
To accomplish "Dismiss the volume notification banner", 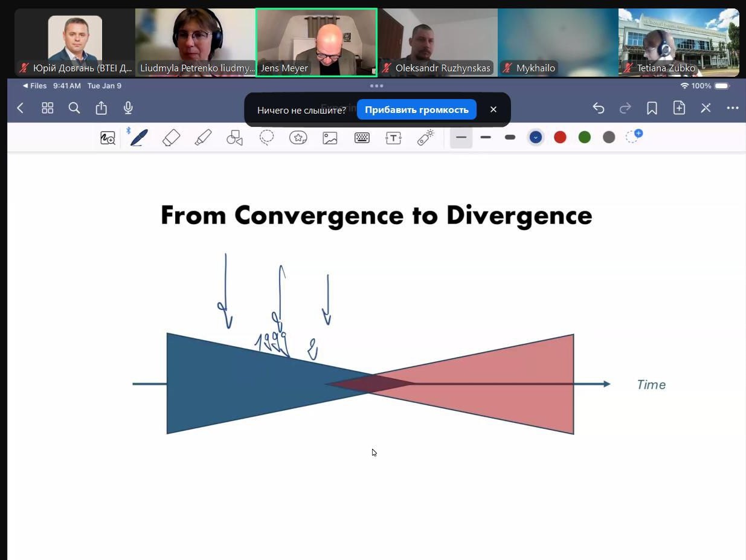I will [x=494, y=109].
